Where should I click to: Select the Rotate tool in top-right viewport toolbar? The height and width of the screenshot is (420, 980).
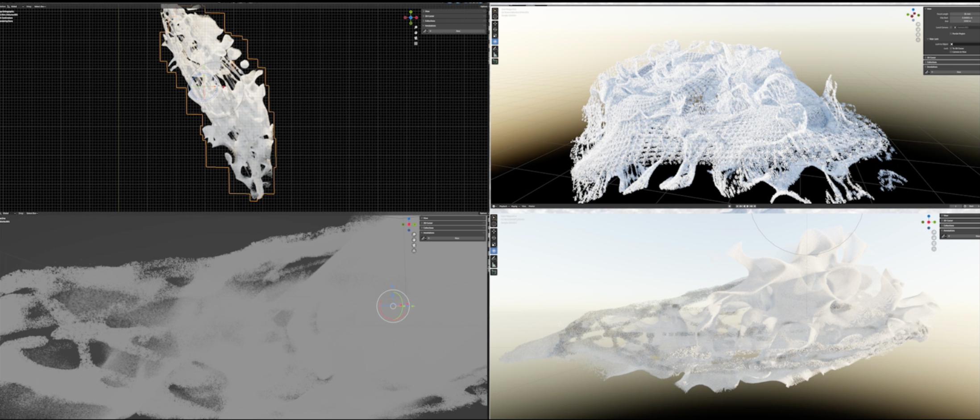[x=495, y=29]
